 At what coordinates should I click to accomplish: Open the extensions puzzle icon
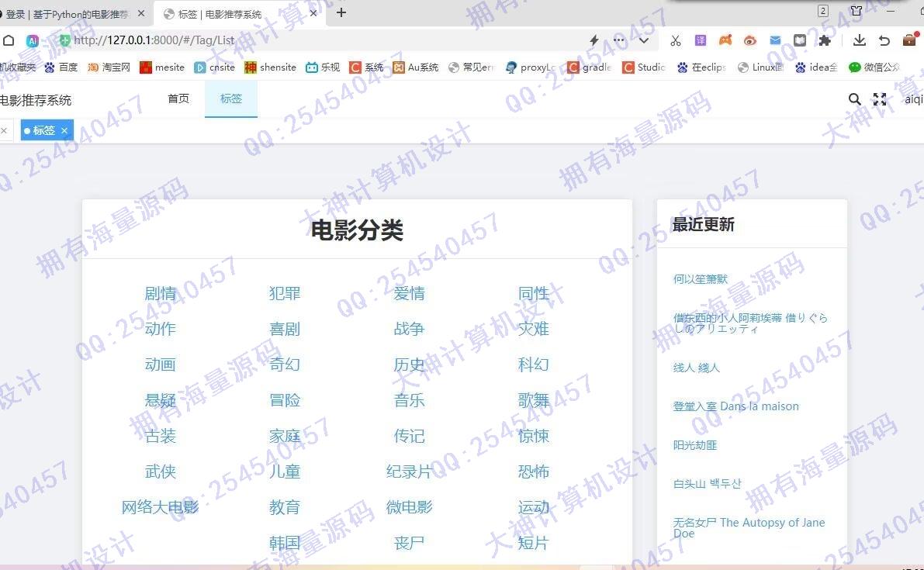click(825, 40)
